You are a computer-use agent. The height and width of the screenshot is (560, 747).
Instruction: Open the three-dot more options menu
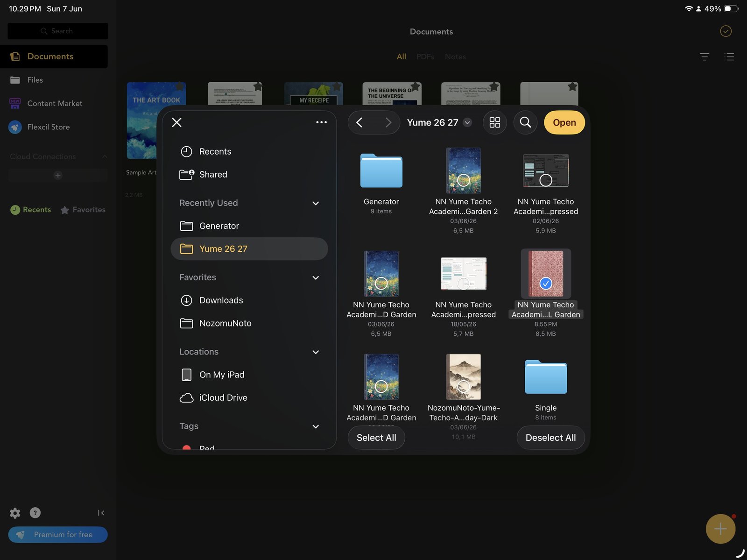pos(321,122)
